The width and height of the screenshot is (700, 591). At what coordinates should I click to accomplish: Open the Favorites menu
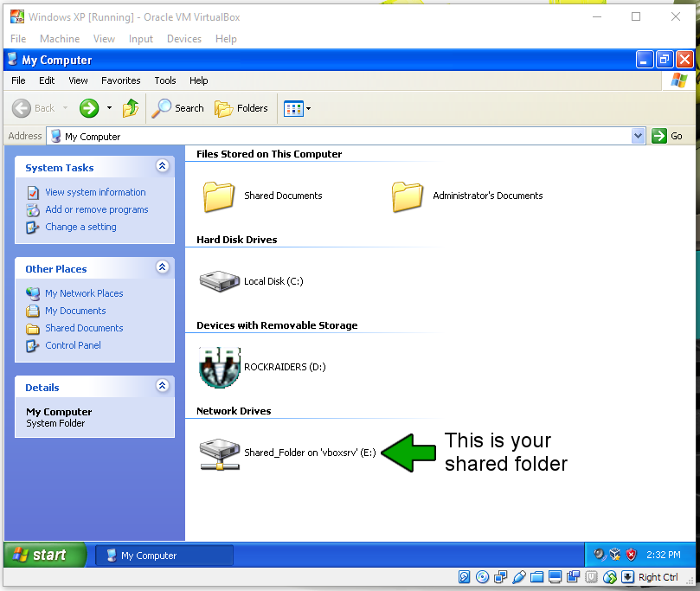(121, 80)
